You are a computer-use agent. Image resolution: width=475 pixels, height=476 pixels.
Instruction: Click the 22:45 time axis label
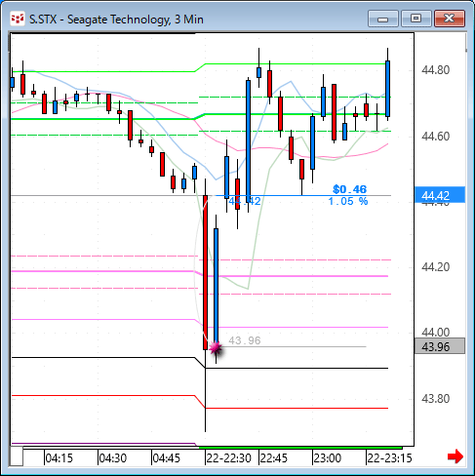tap(274, 458)
